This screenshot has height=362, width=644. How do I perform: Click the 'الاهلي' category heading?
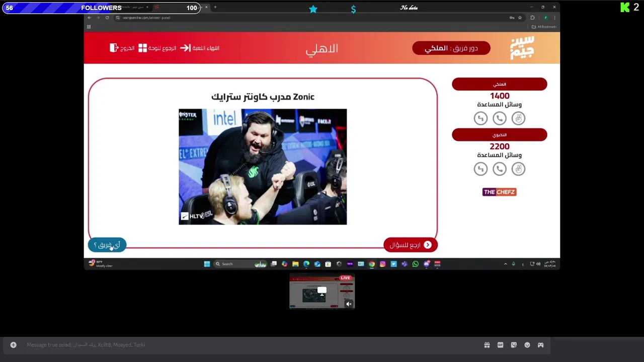pyautogui.click(x=322, y=49)
